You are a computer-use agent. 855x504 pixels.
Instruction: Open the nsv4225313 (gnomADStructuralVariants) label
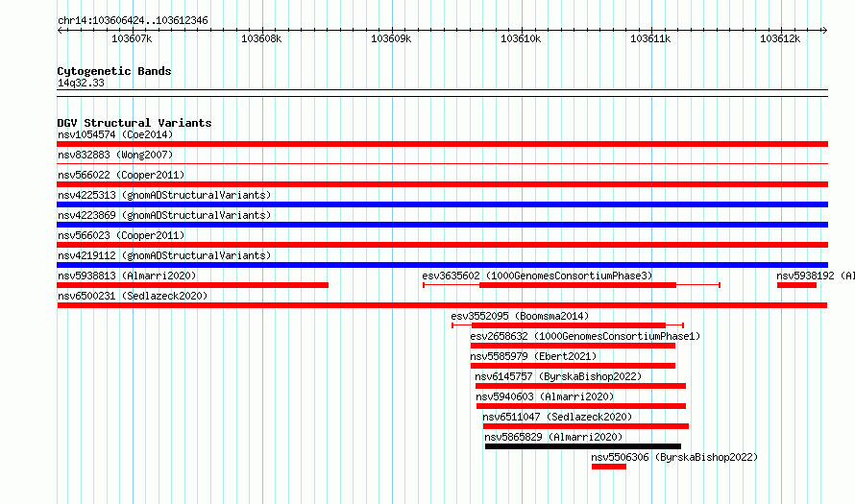pos(164,195)
